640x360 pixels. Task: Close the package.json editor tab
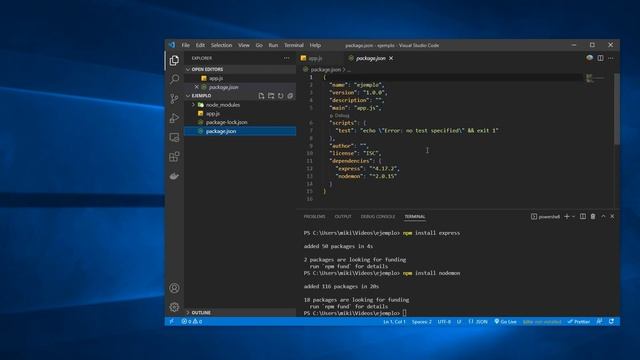pos(391,58)
